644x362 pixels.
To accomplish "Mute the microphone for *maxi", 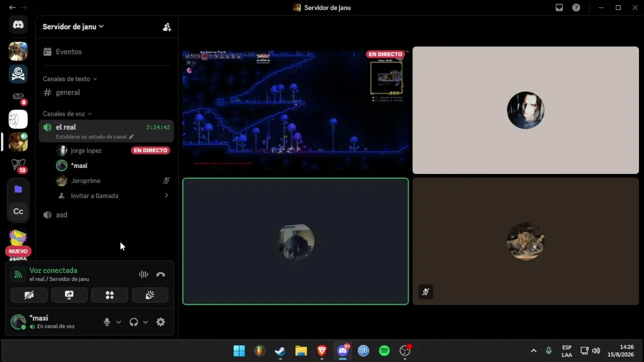I will pos(107,322).
